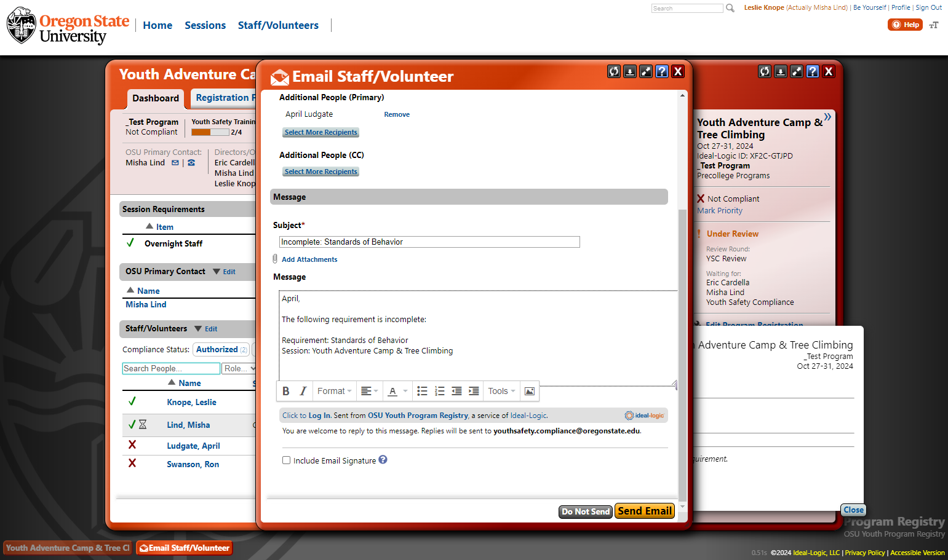Click Add Attachments link

(x=309, y=259)
